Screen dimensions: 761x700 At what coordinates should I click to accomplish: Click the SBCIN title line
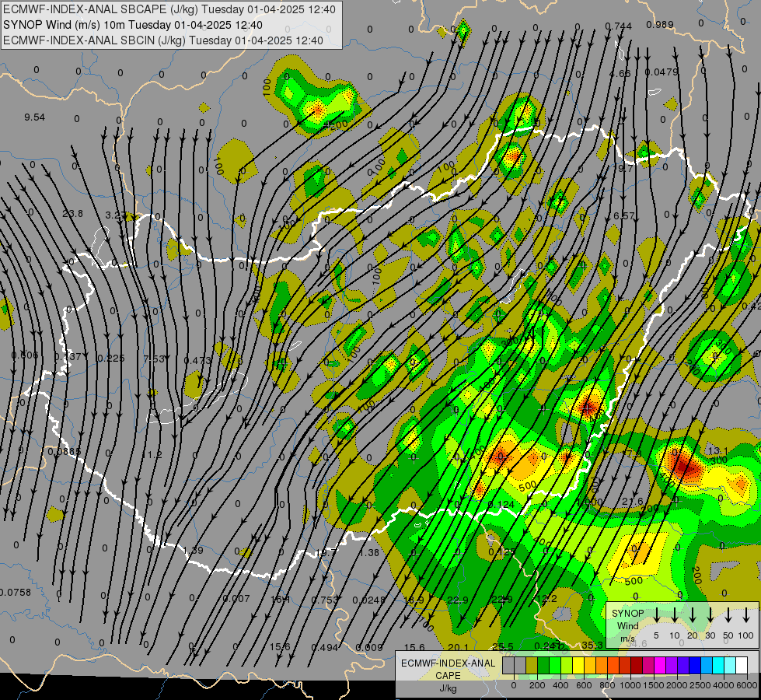tap(163, 40)
